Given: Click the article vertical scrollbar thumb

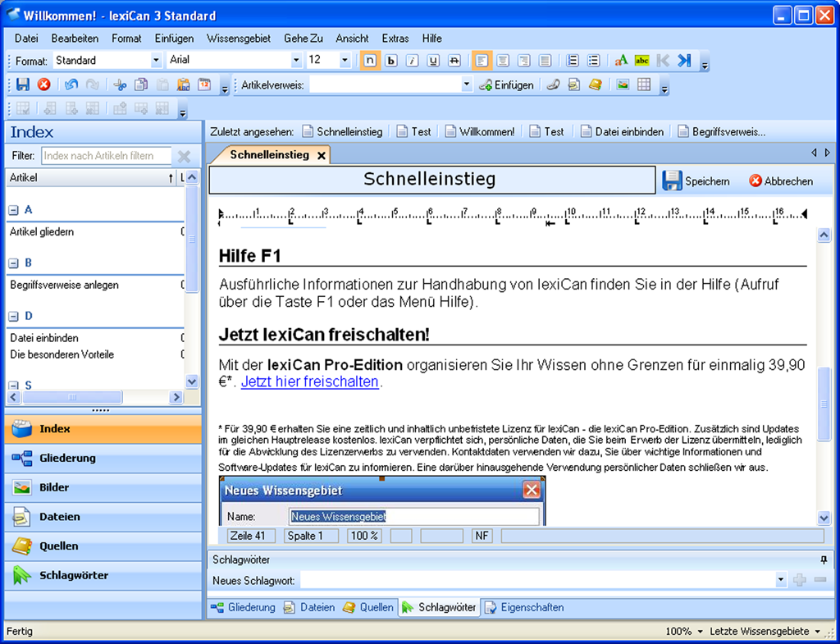Looking at the screenshot, I should point(824,404).
